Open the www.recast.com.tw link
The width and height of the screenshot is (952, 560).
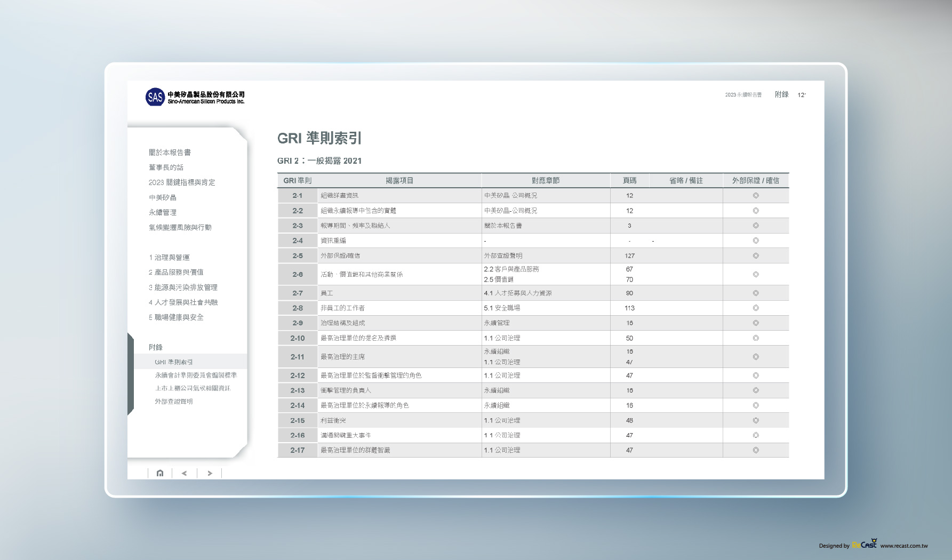(x=904, y=546)
